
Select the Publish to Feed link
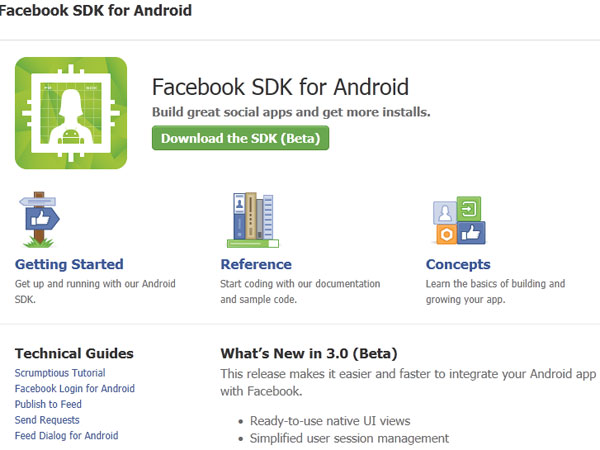coord(48,405)
